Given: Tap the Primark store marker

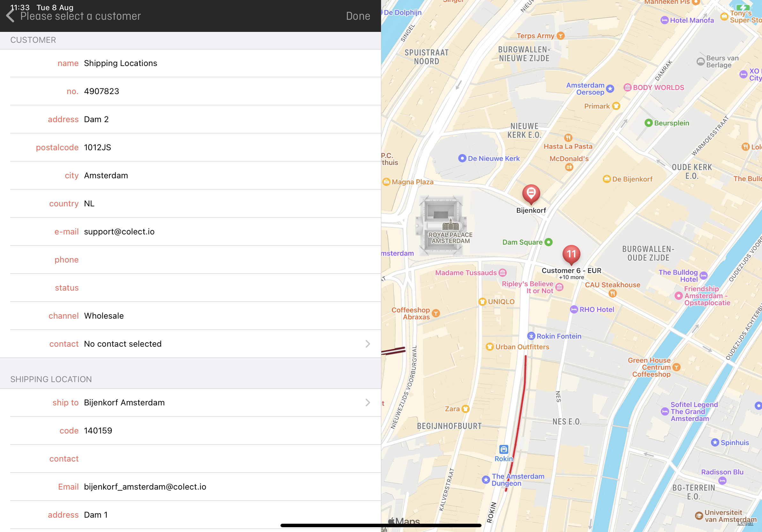Looking at the screenshot, I should 616,106.
